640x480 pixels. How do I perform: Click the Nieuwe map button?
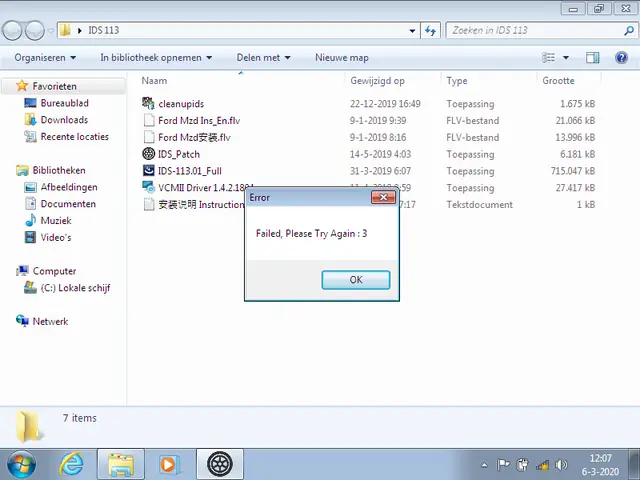coord(341,58)
